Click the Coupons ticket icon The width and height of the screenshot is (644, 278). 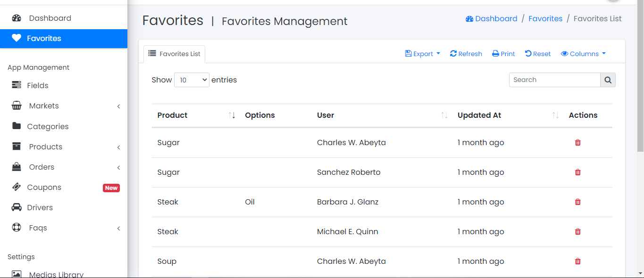(x=17, y=187)
